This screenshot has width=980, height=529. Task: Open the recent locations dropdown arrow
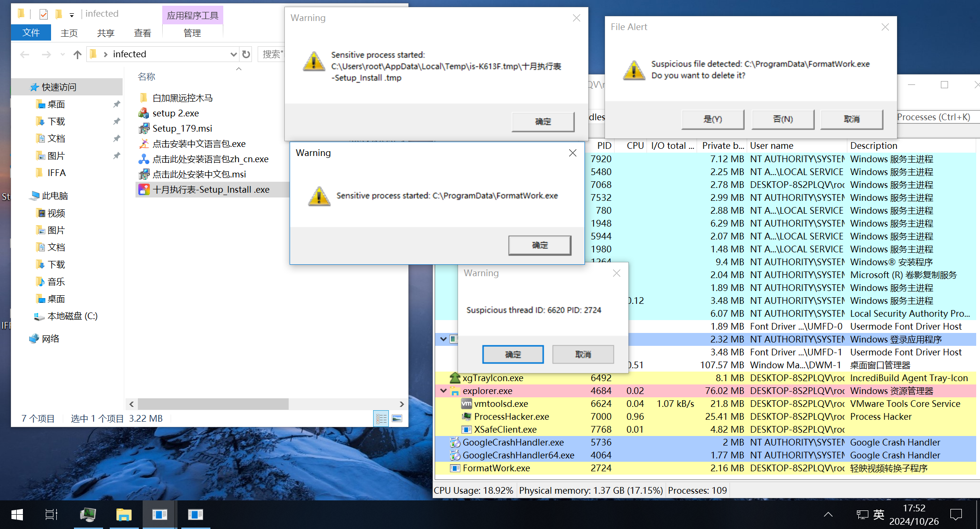pyautogui.click(x=63, y=54)
